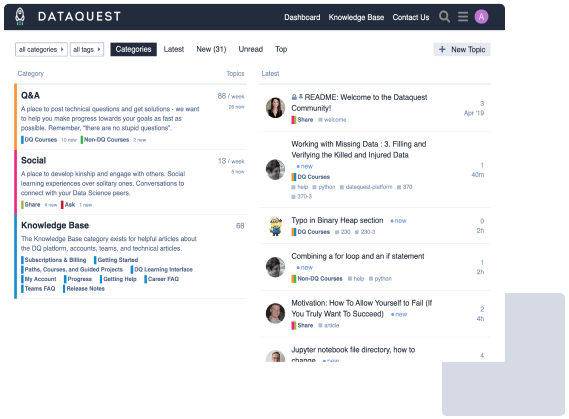Click the Topics column header
The width and height of the screenshot is (569, 419).
pos(235,74)
